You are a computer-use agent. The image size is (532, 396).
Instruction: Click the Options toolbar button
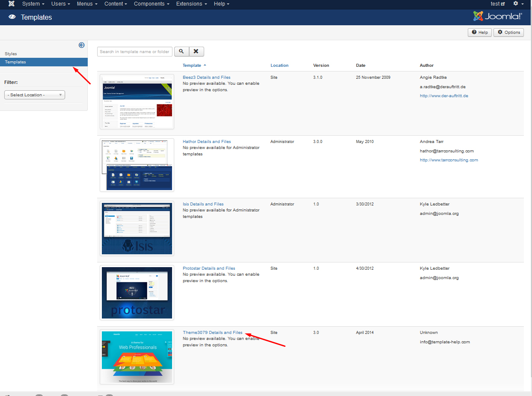(x=508, y=33)
